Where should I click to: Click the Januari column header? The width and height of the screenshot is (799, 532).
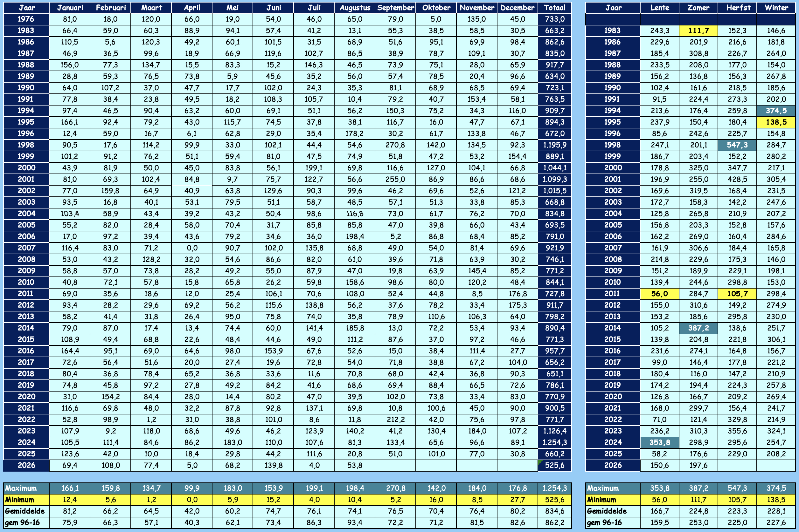(70, 7)
